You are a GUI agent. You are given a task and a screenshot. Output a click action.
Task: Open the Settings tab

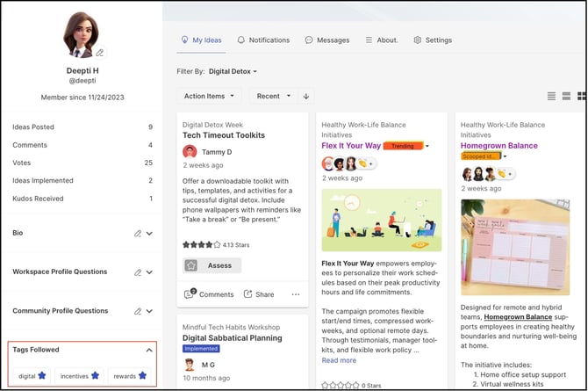click(x=433, y=40)
